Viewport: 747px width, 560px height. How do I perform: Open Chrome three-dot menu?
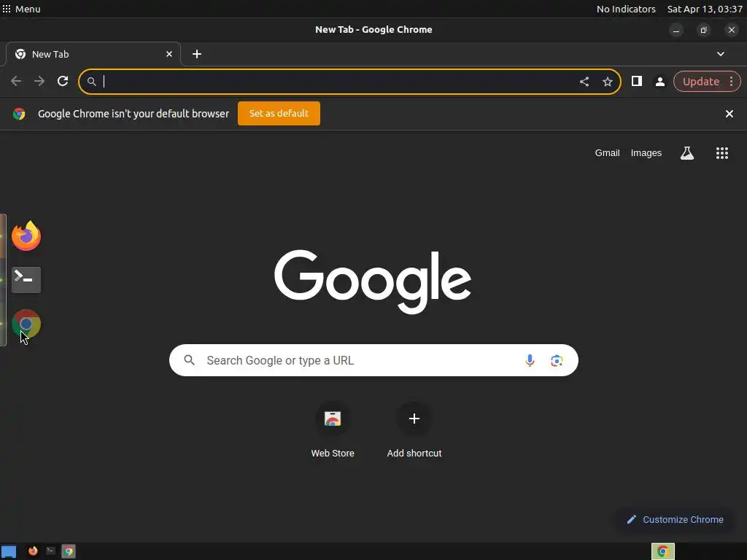pos(731,82)
